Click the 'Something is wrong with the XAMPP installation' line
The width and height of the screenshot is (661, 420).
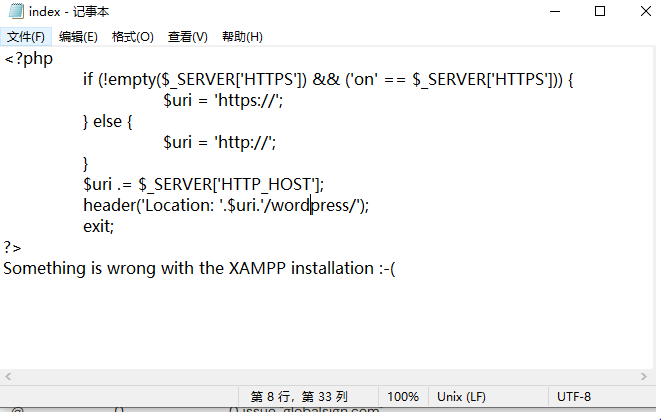[x=199, y=269]
